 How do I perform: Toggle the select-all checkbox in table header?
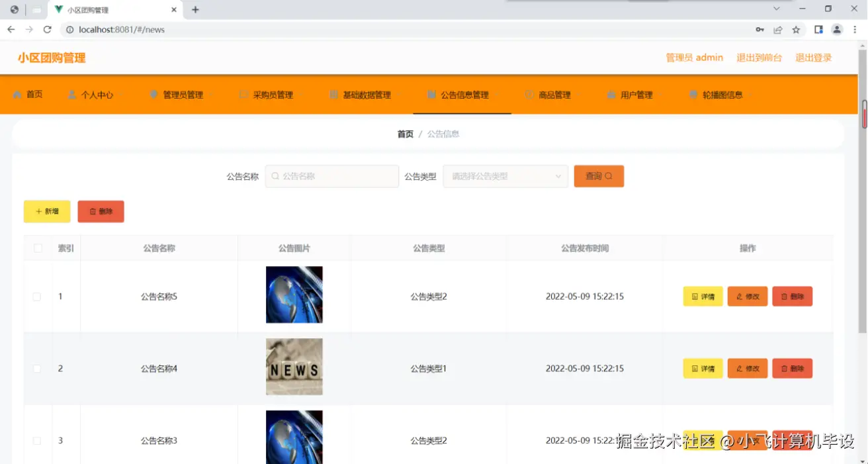pos(37,248)
